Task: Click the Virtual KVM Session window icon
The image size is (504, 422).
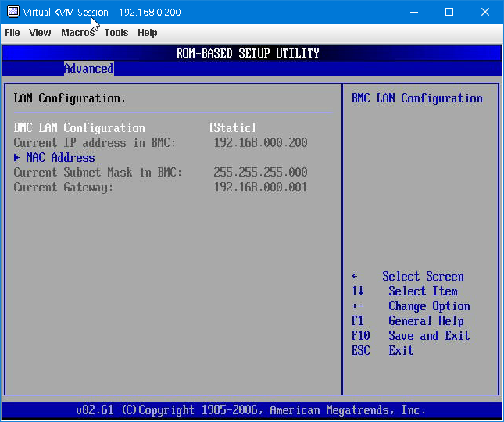Action: [x=13, y=12]
